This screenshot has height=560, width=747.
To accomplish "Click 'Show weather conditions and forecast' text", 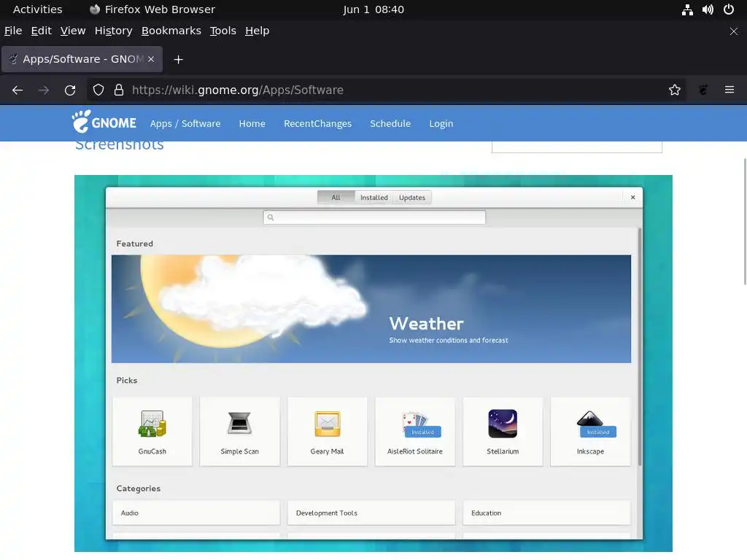I will [449, 341].
